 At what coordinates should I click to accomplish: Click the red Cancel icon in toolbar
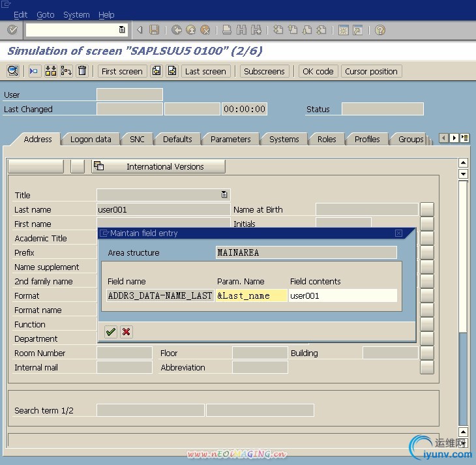205,30
